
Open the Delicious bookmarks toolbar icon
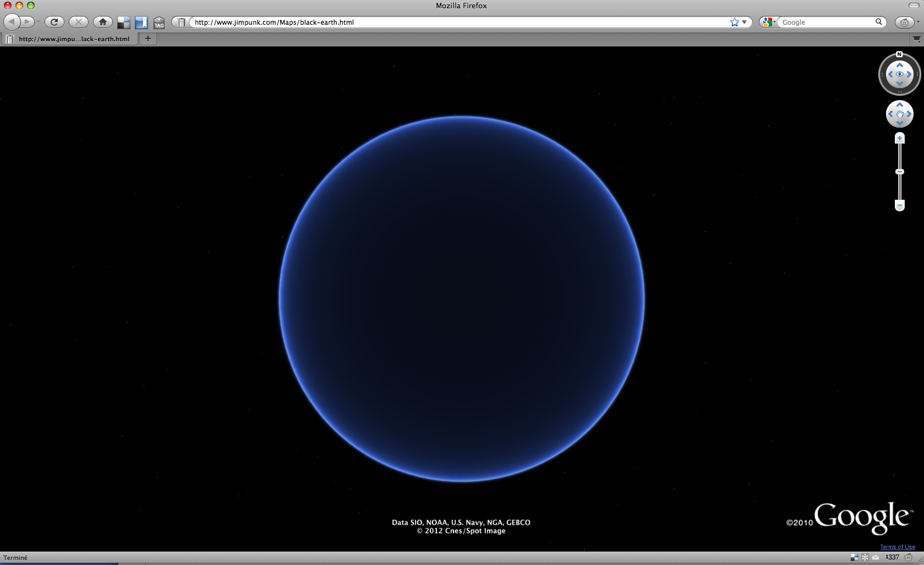(124, 23)
